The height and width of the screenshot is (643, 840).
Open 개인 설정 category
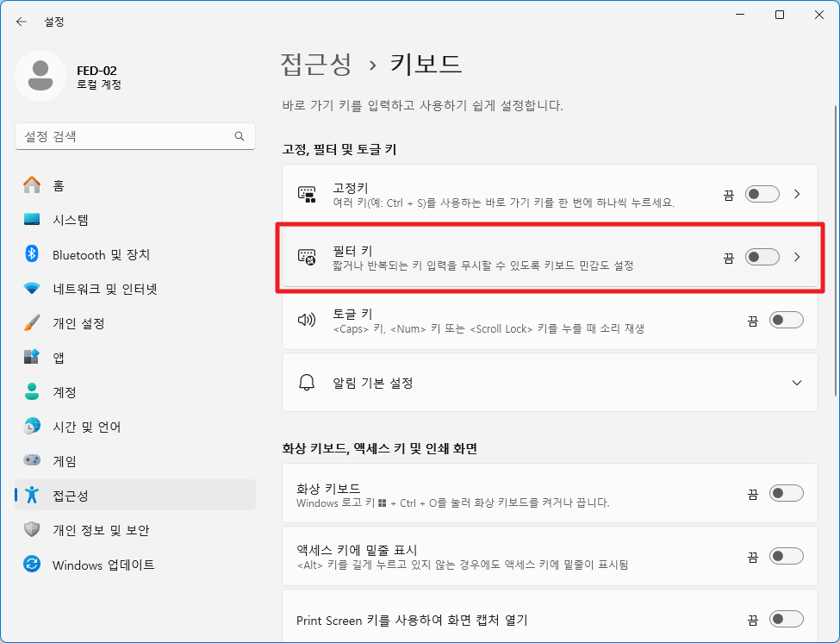pos(135,322)
